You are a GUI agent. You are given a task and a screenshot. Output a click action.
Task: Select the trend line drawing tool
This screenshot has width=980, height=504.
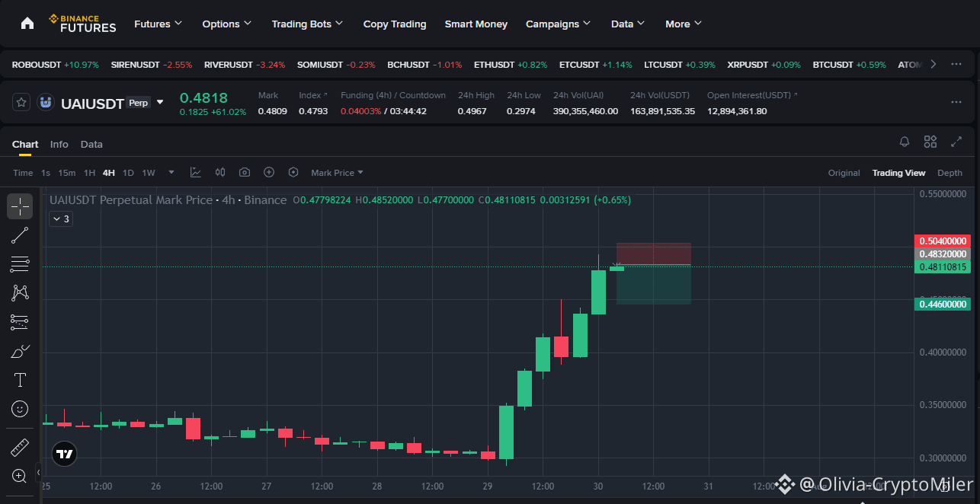tap(21, 235)
